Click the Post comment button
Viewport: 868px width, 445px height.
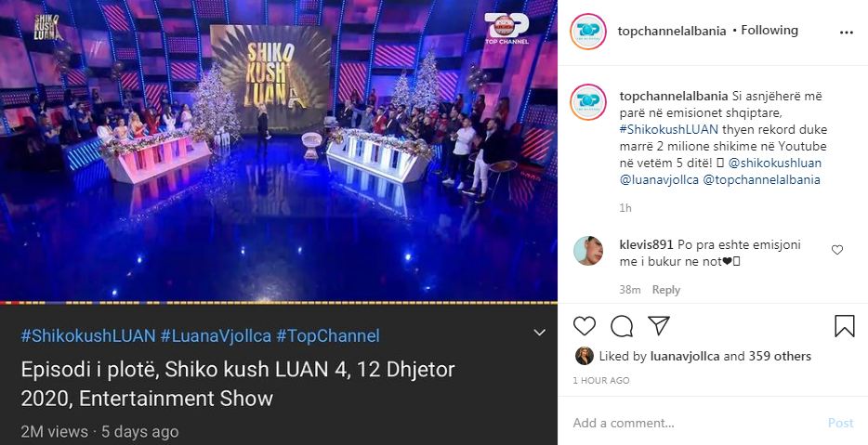(x=840, y=423)
